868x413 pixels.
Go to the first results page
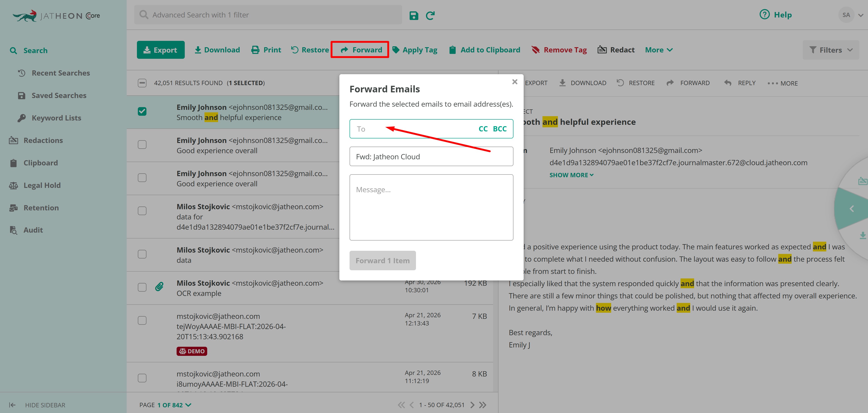[x=401, y=405]
